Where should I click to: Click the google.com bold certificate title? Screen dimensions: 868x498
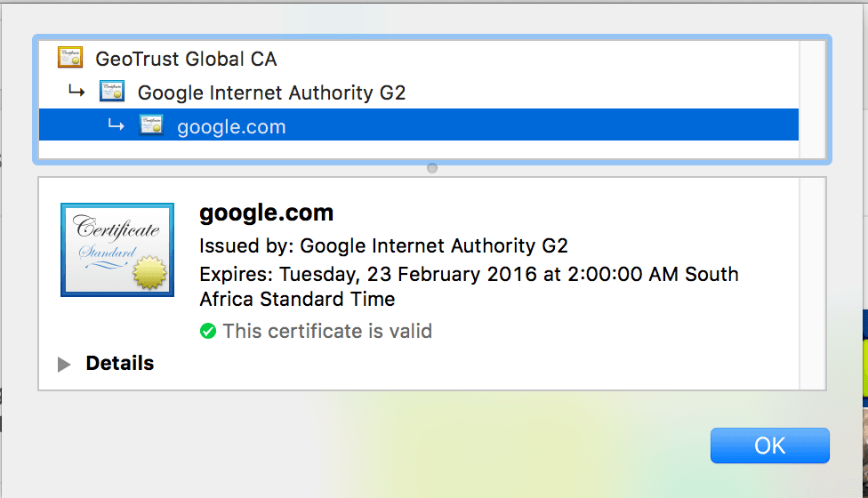tap(266, 213)
